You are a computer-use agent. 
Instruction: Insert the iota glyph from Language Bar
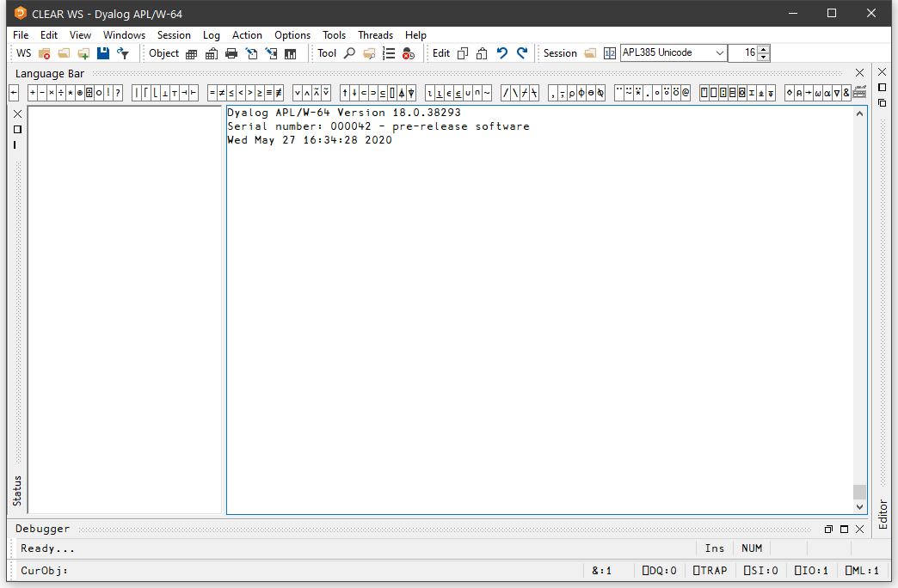click(430, 93)
